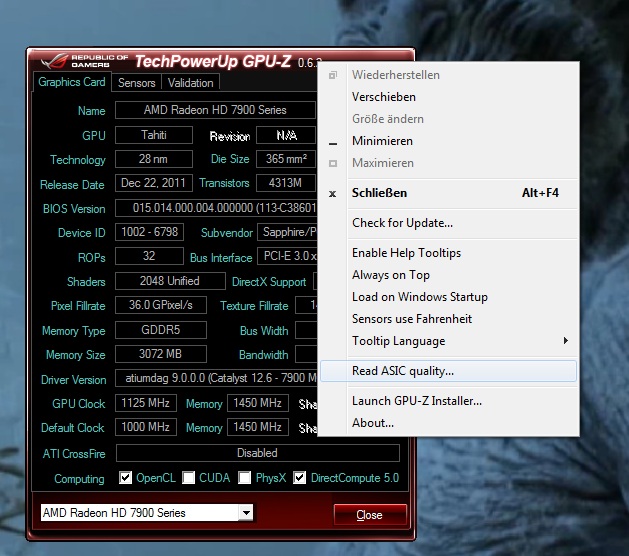629x556 pixels.
Task: Open the About... menu entry
Action: coord(448,423)
